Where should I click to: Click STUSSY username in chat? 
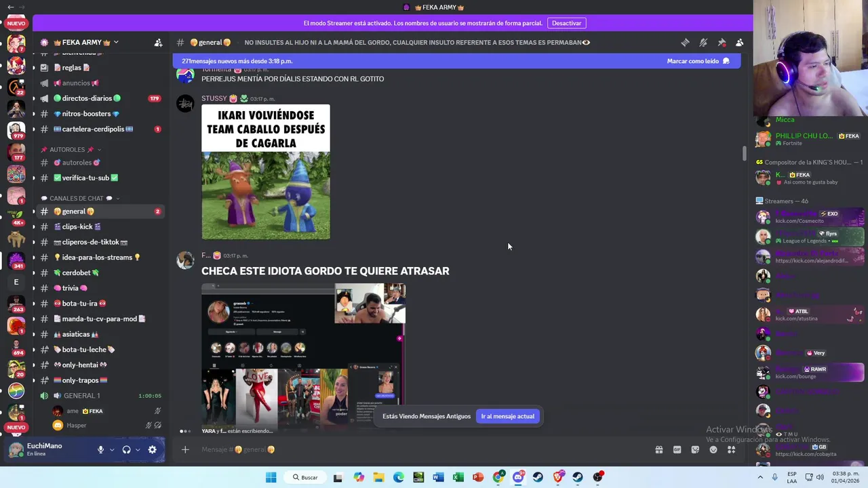coord(214,98)
